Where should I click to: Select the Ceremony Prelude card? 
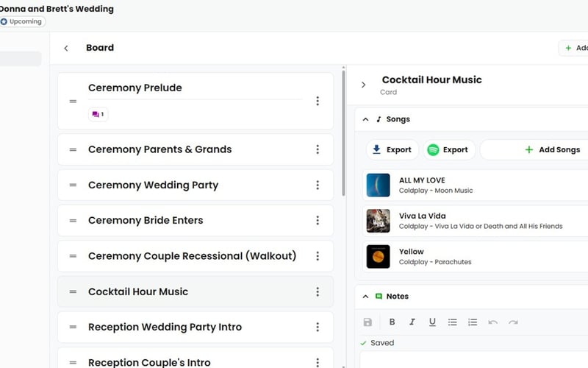click(196, 102)
